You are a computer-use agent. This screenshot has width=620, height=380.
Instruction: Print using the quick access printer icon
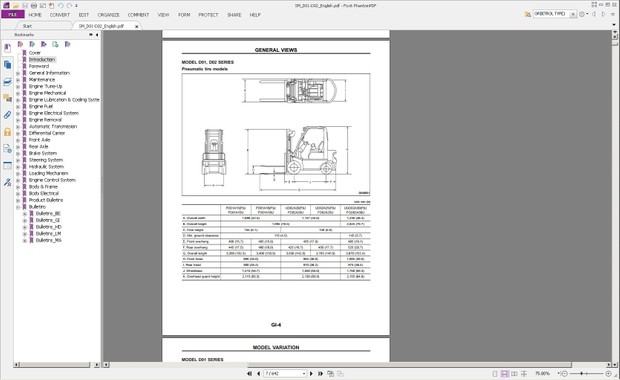pyautogui.click(x=34, y=6)
